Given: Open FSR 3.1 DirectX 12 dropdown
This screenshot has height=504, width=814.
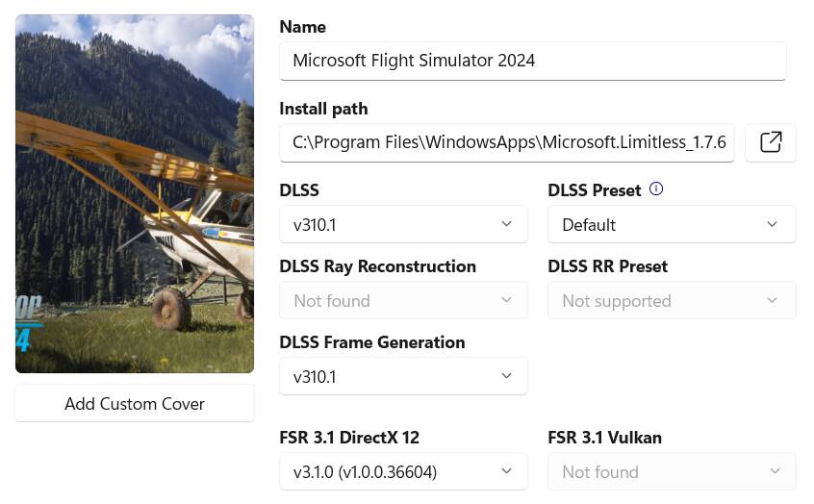Looking at the screenshot, I should (x=403, y=471).
